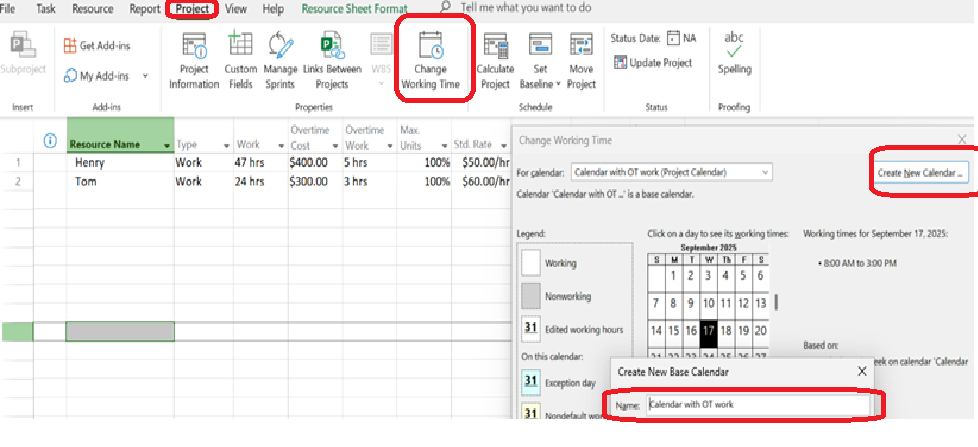978x447 pixels.
Task: Click the $60.00/hr standard rate cell
Action: pos(481,181)
